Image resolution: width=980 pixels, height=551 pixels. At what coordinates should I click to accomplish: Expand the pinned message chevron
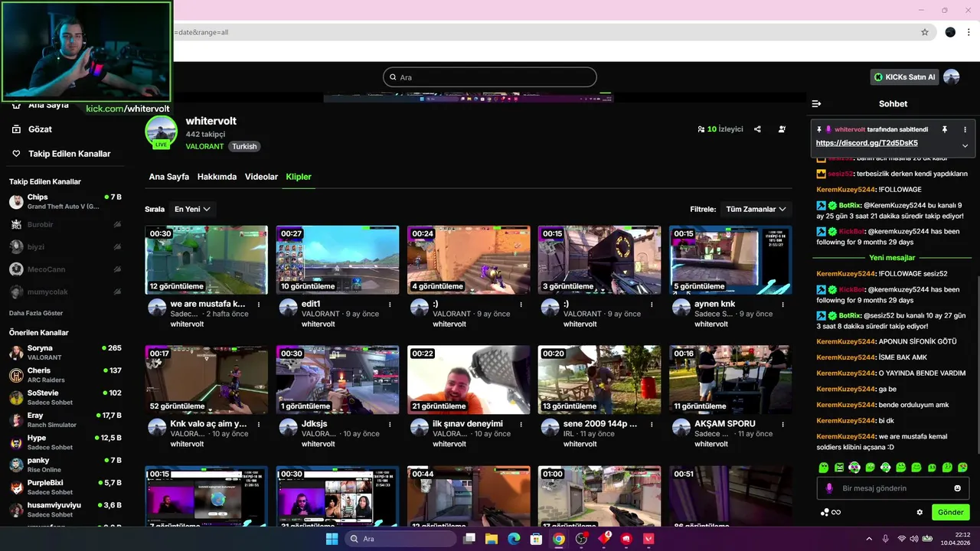[x=965, y=145]
